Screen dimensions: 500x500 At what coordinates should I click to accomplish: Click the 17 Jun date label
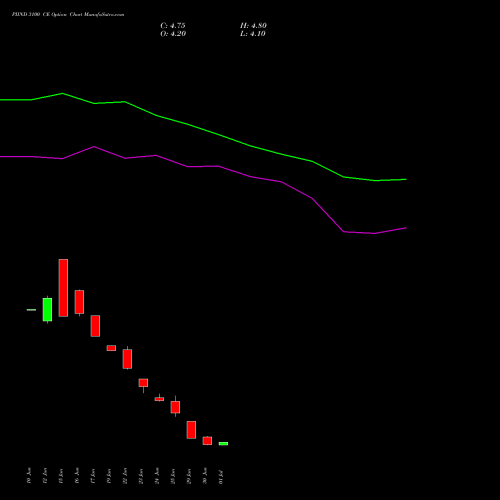coord(93,476)
